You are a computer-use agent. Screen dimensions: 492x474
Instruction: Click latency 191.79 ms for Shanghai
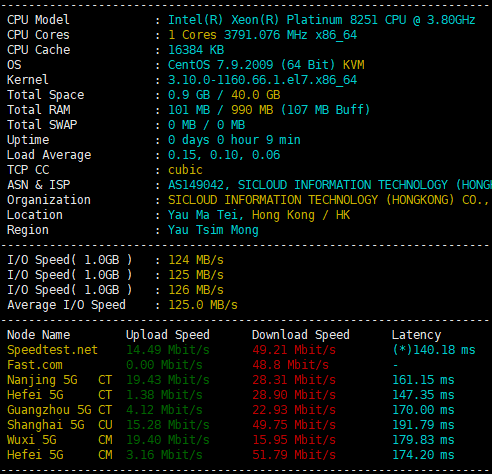pos(423,425)
